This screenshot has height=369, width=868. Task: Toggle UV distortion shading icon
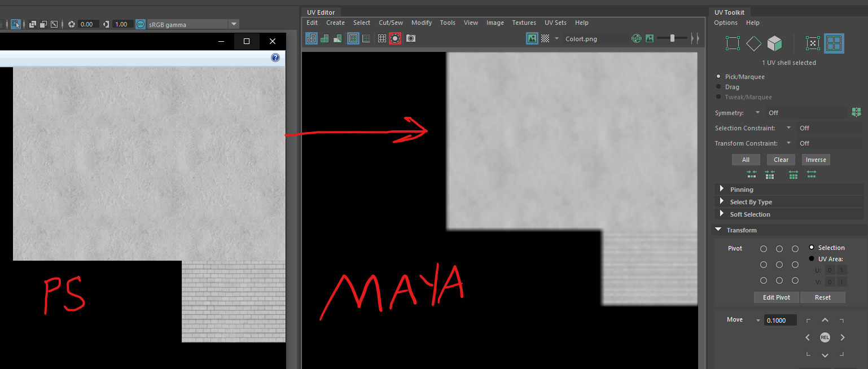337,38
